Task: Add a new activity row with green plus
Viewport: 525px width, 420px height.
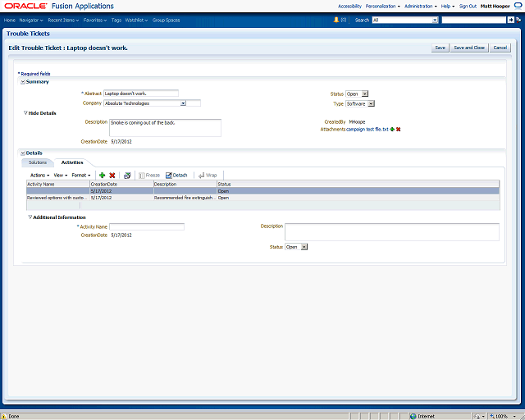Action: (x=102, y=176)
